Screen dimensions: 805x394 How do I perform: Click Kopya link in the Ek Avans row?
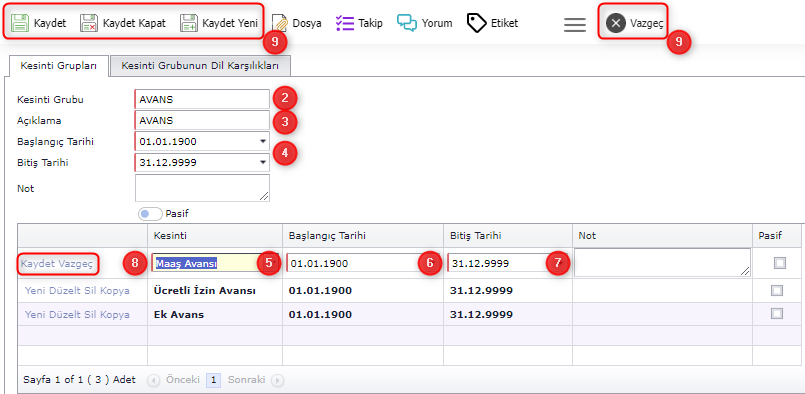pos(113,314)
